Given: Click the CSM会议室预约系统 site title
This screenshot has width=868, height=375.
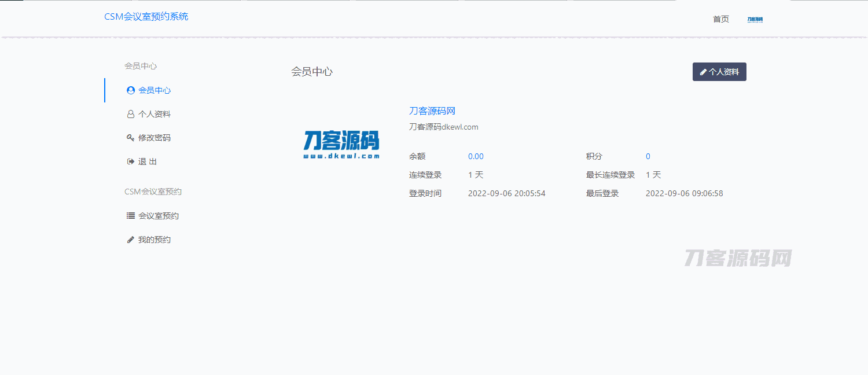Looking at the screenshot, I should (146, 17).
